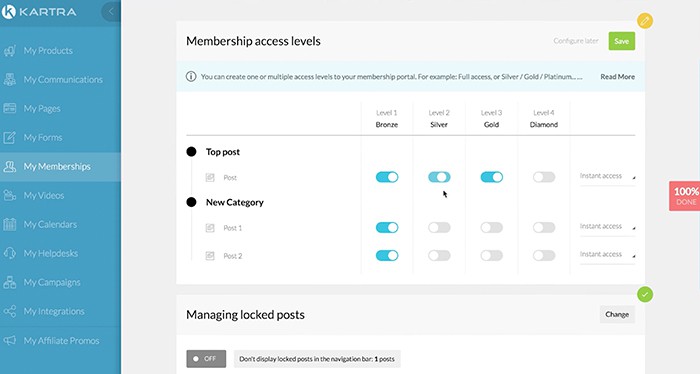
Task: Open Instant access dropdown for Top post's Post
Action: coord(607,176)
